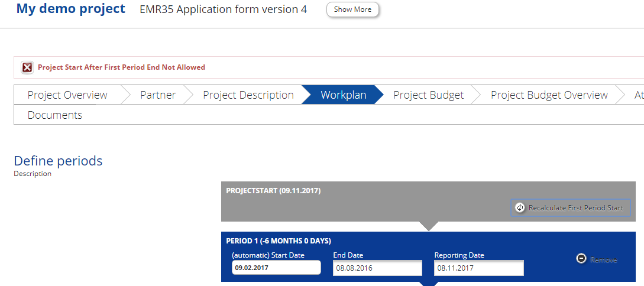Click the automatic Start Date field
The width and height of the screenshot is (644, 286).
276,268
